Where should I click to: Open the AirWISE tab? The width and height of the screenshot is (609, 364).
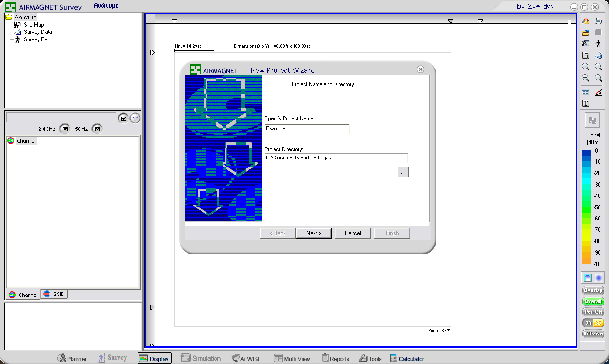pos(246,359)
